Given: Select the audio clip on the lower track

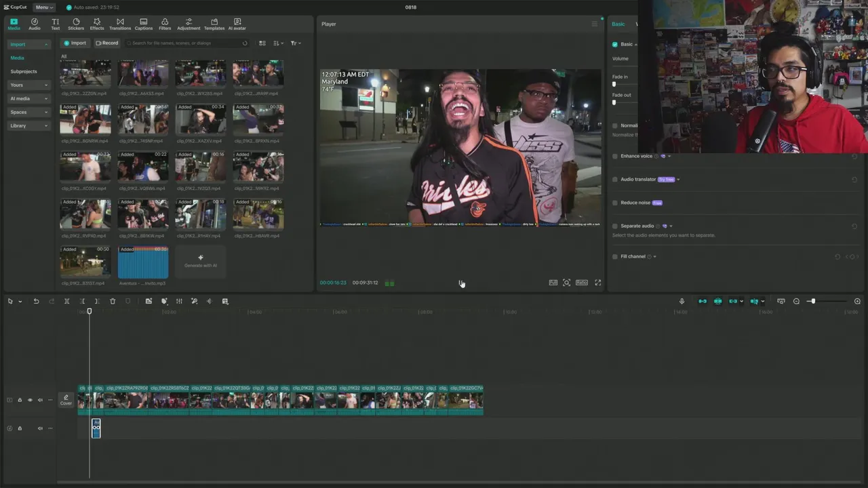Looking at the screenshot, I should (96, 428).
